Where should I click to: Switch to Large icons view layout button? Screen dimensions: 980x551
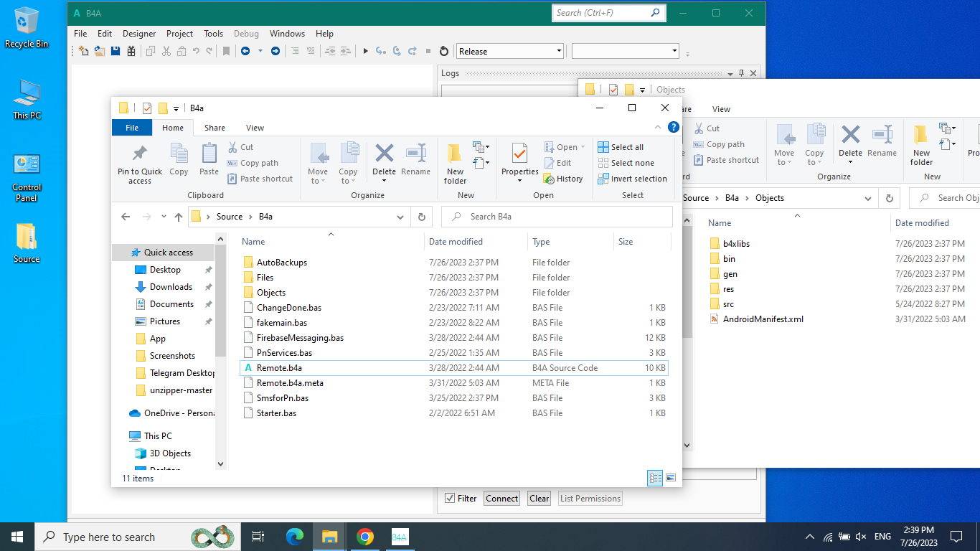[671, 478]
